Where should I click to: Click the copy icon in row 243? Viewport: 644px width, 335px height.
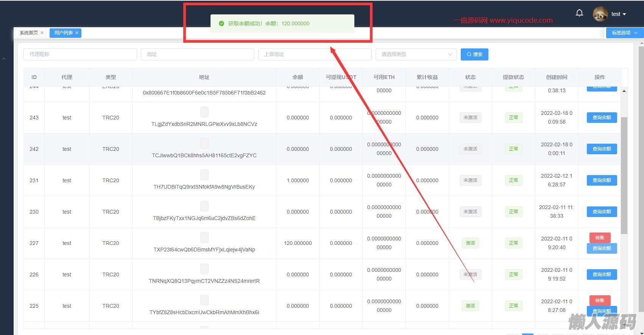[x=204, y=112]
